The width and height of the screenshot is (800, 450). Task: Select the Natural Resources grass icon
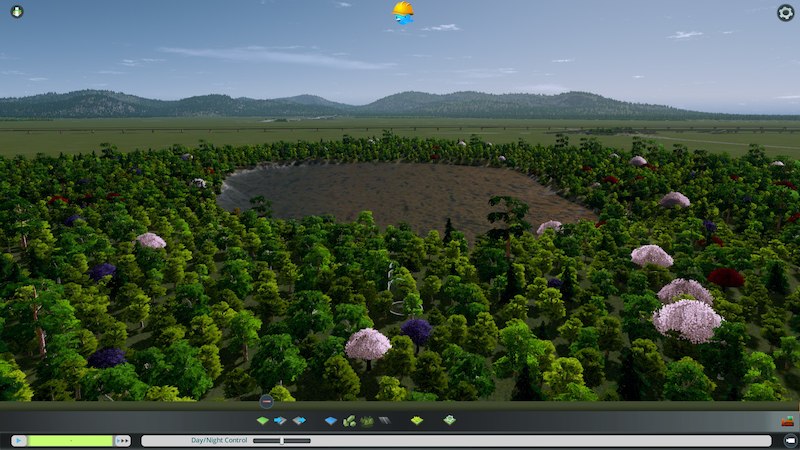(x=367, y=421)
